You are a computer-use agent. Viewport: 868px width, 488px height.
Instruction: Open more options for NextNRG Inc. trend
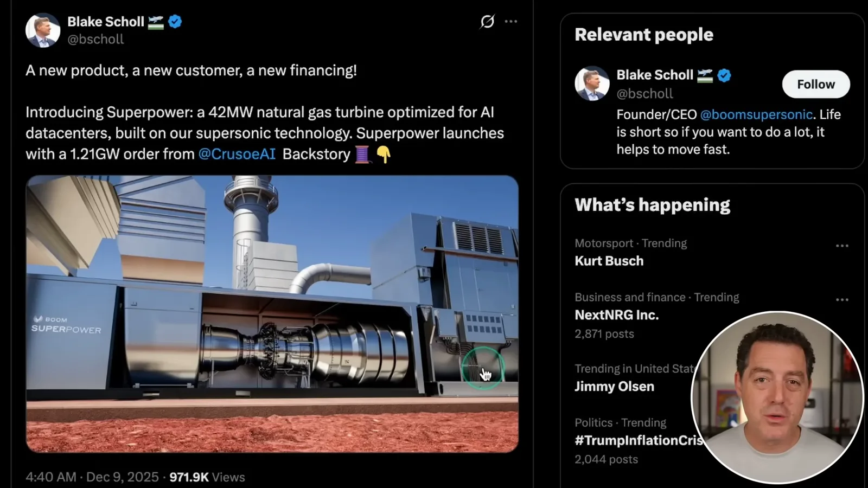point(842,300)
